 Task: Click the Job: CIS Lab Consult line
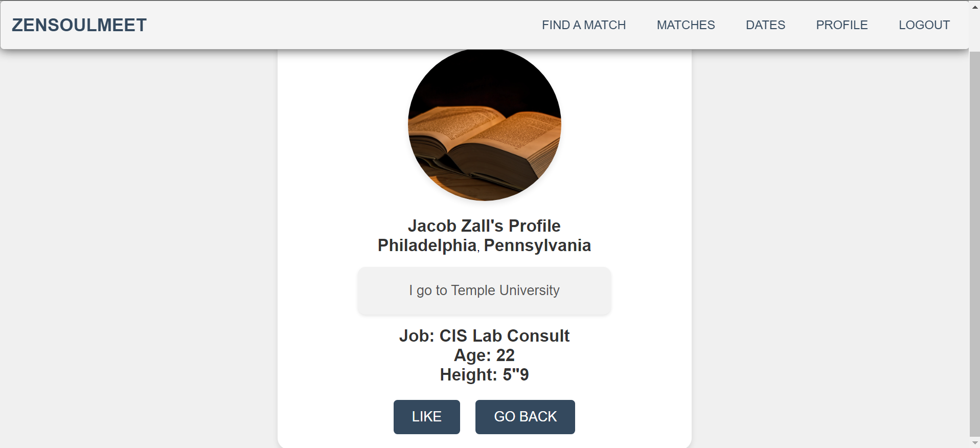(484, 335)
